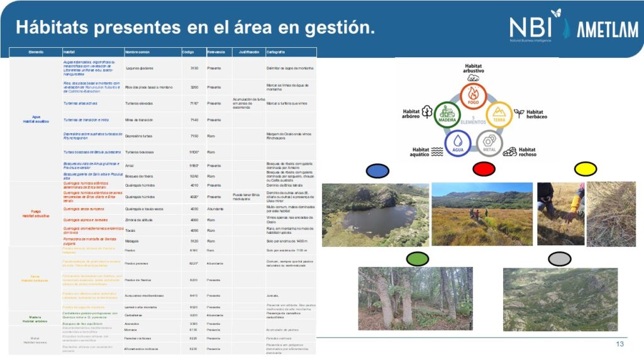Click the Relevancia column header
The image size is (644, 362).
pyautogui.click(x=219, y=52)
